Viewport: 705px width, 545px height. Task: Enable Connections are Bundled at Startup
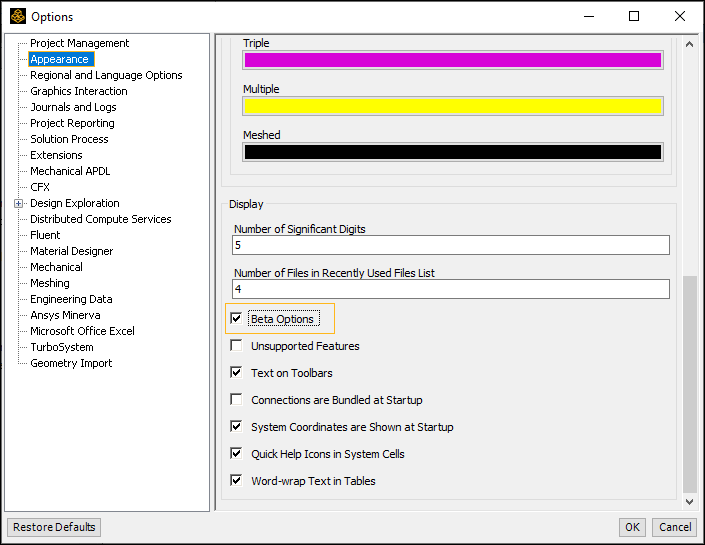click(x=236, y=400)
